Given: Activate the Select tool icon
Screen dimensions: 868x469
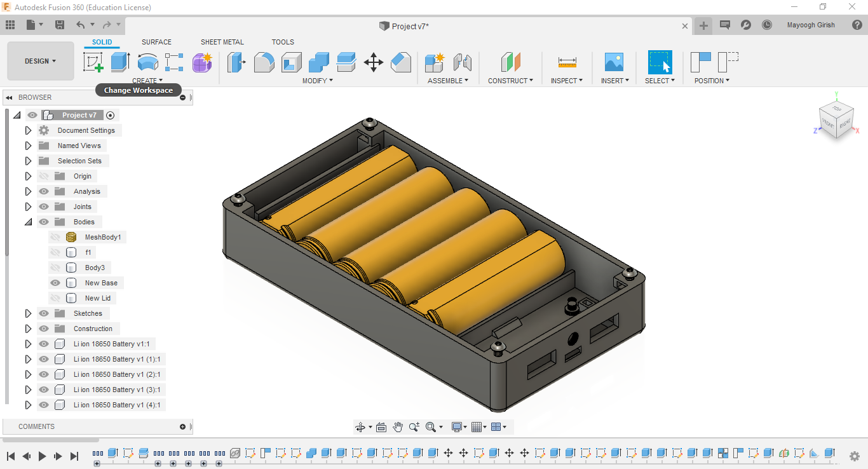Looking at the screenshot, I should tap(660, 62).
